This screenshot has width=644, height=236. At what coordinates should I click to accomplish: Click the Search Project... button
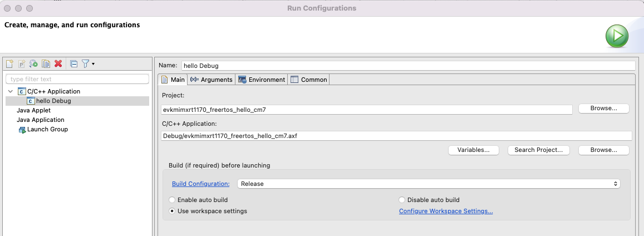(538, 150)
